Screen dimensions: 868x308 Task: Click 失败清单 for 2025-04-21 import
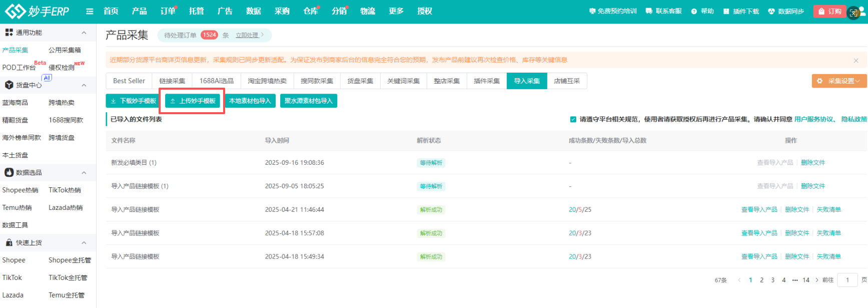828,210
